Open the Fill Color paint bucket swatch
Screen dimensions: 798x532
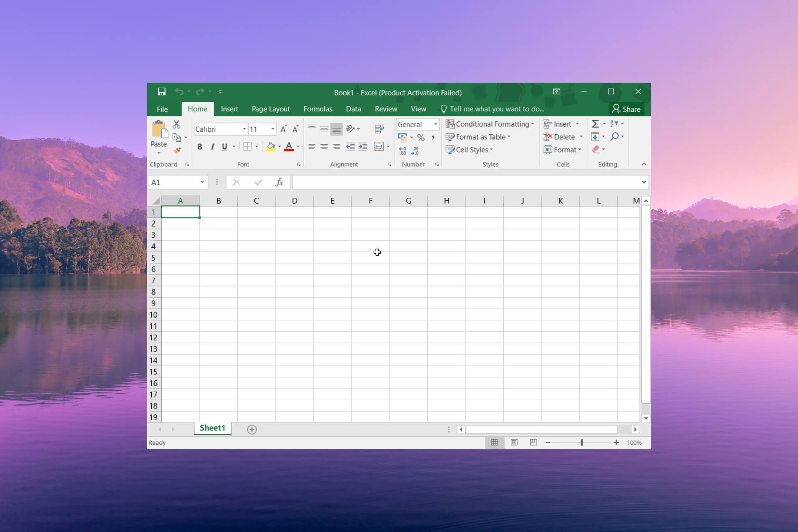271,147
